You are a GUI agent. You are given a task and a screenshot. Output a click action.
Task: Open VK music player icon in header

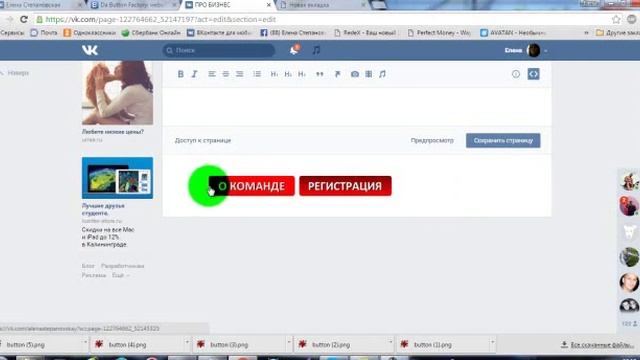(x=316, y=50)
